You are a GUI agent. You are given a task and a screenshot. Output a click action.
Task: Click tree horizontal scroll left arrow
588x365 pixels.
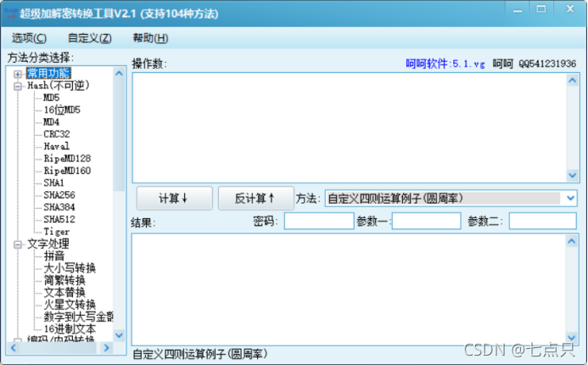pyautogui.click(x=14, y=348)
